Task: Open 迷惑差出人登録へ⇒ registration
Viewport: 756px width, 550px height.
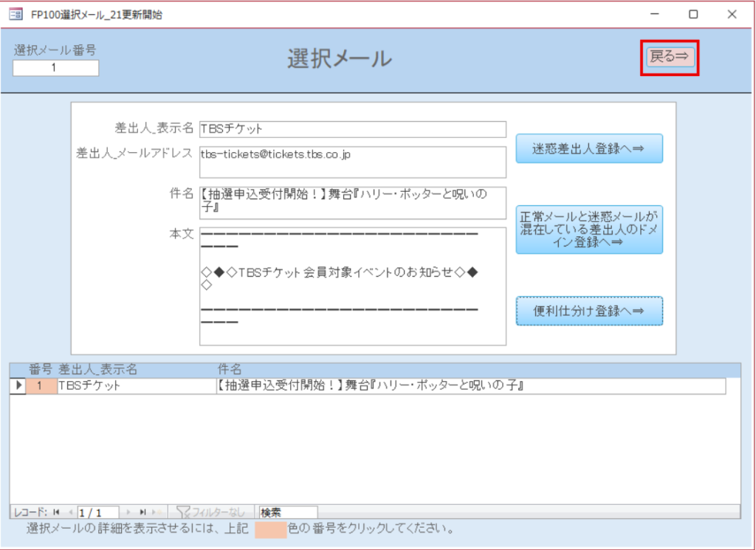Action: pyautogui.click(x=588, y=148)
